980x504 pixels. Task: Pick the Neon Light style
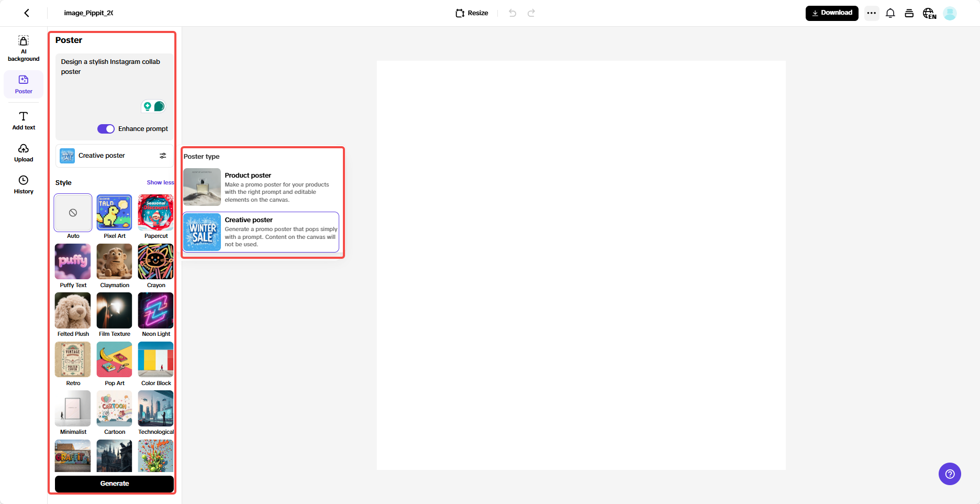click(155, 311)
